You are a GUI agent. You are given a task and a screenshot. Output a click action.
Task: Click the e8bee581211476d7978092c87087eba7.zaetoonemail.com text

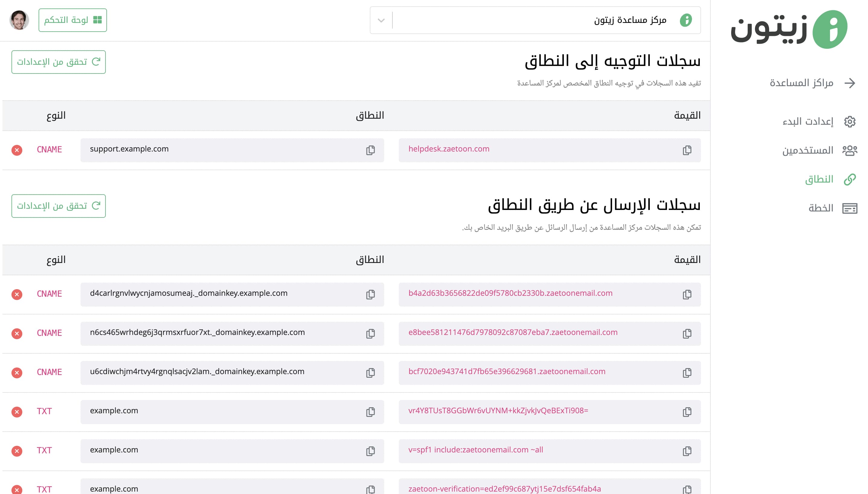point(513,332)
